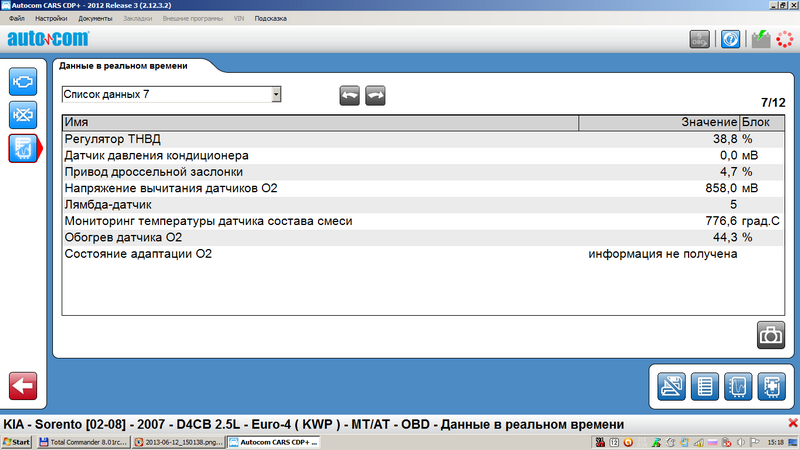Open the VIN menu
Viewport: 800px width, 450px height.
coord(239,18)
